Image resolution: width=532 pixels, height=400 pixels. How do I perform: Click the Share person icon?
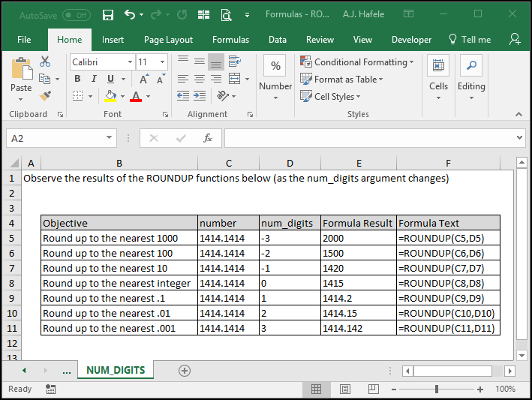tap(515, 39)
